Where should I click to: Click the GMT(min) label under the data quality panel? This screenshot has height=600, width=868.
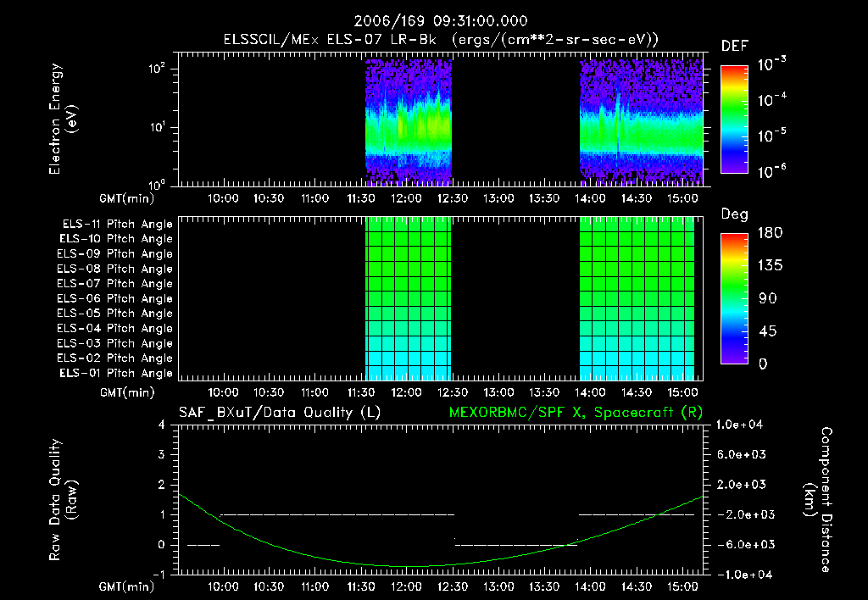(x=127, y=586)
